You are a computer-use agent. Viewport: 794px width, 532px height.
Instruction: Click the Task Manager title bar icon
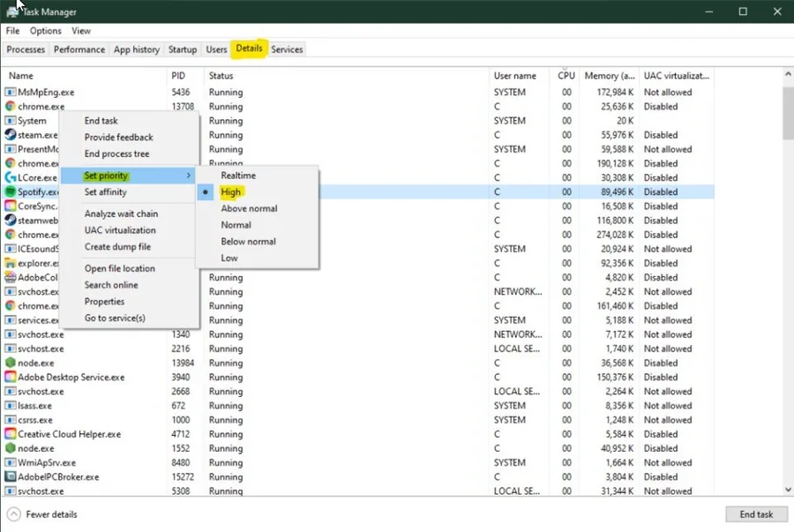point(12,11)
